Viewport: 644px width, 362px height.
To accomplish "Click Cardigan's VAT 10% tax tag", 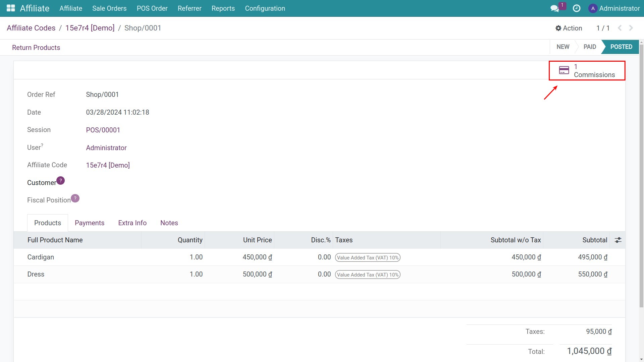I will [368, 257].
